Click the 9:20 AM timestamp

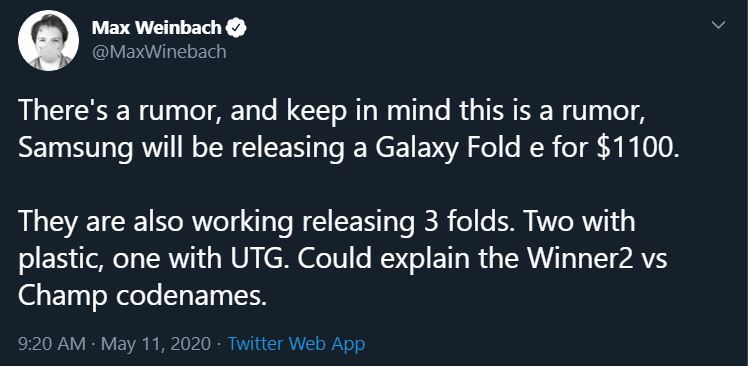coord(52,344)
